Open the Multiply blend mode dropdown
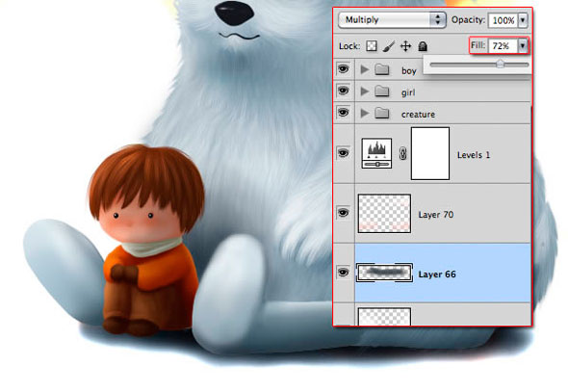 [x=392, y=20]
